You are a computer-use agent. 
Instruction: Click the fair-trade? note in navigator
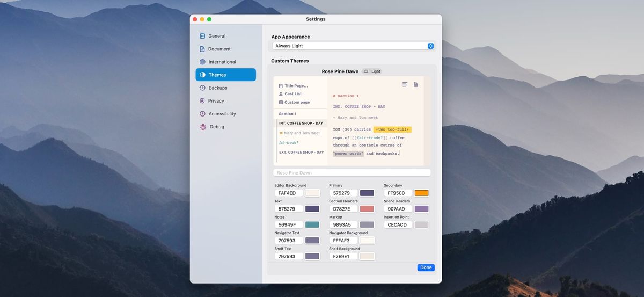[x=289, y=142]
